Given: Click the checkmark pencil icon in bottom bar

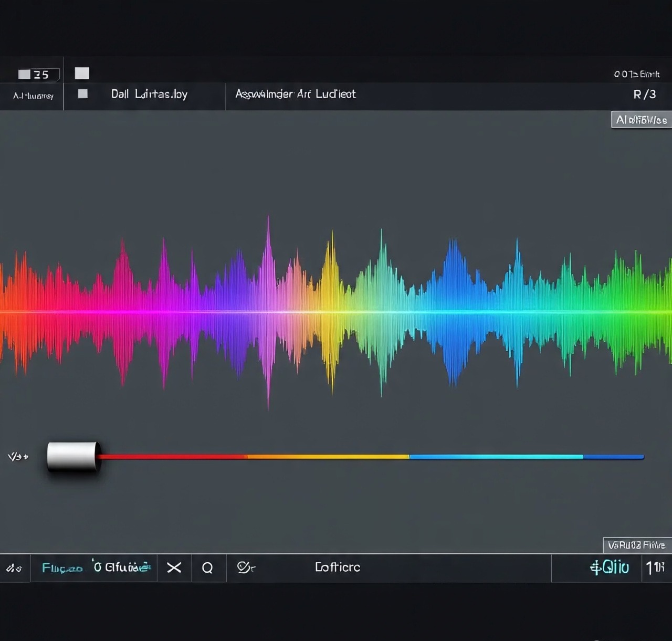Looking at the screenshot, I should (x=245, y=567).
